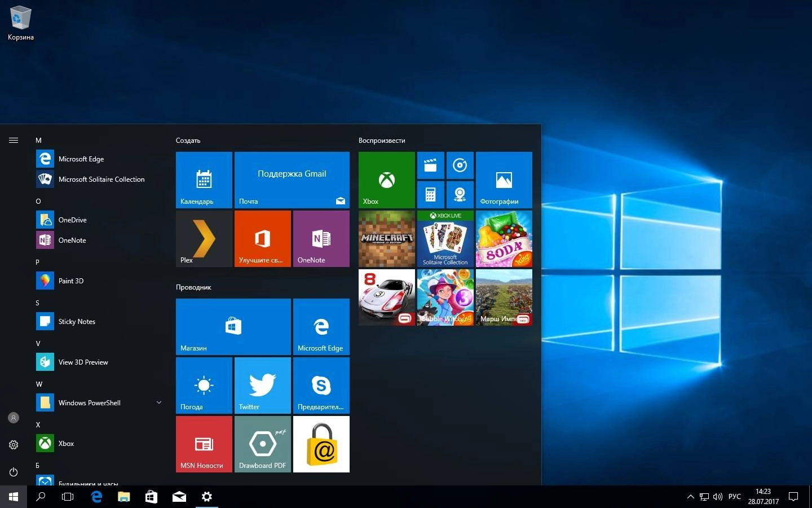Open Xbox from the app list
This screenshot has width=812, height=508.
(100, 444)
